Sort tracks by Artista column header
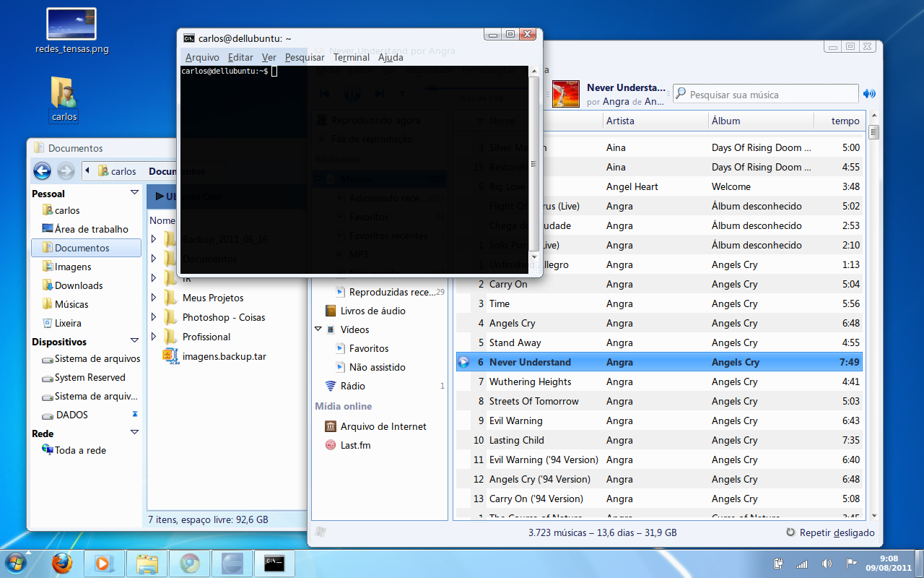This screenshot has width=924, height=578. coord(655,121)
